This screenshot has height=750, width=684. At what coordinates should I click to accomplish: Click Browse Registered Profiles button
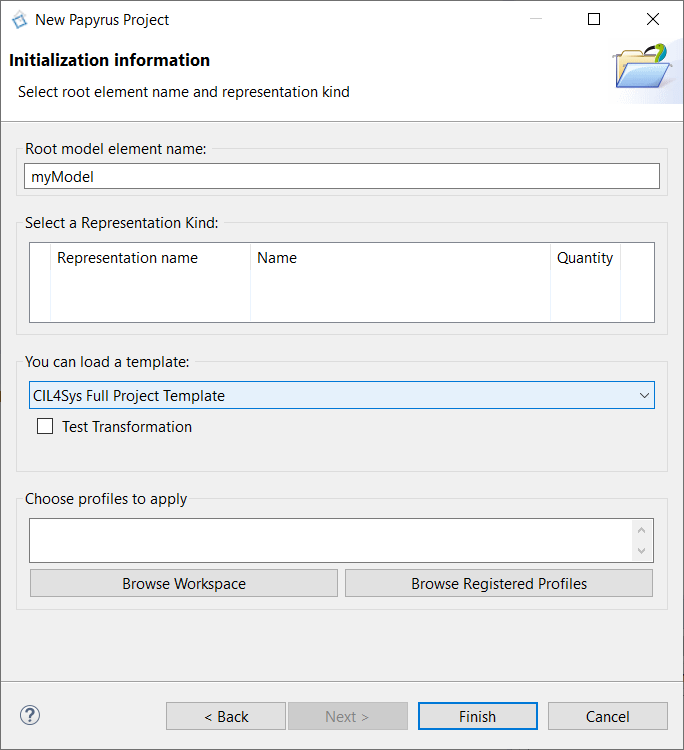[x=499, y=583]
